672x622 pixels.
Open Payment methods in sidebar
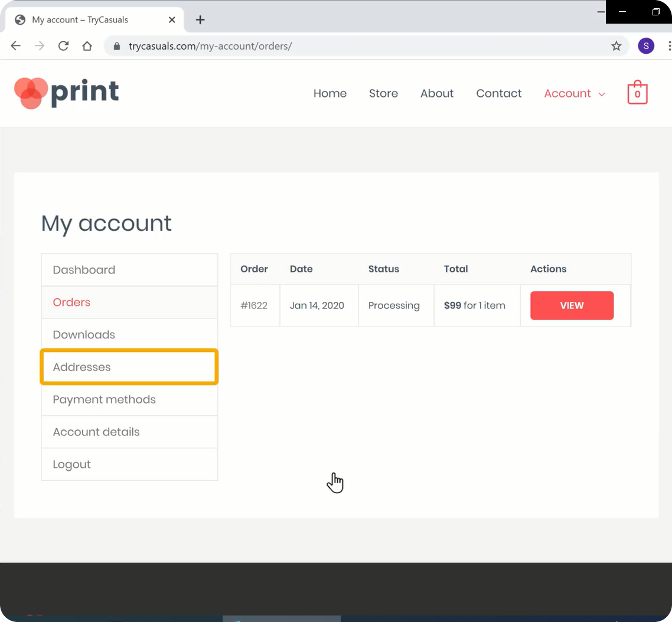click(x=129, y=399)
